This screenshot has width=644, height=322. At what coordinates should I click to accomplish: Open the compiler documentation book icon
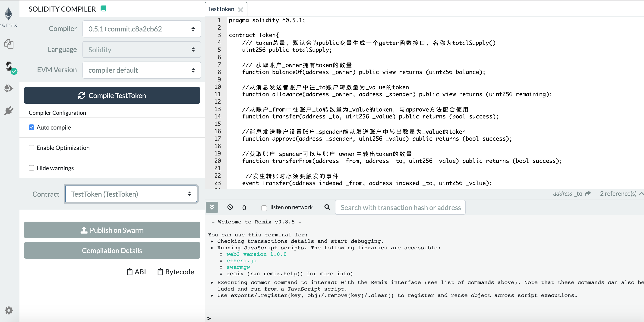[103, 9]
